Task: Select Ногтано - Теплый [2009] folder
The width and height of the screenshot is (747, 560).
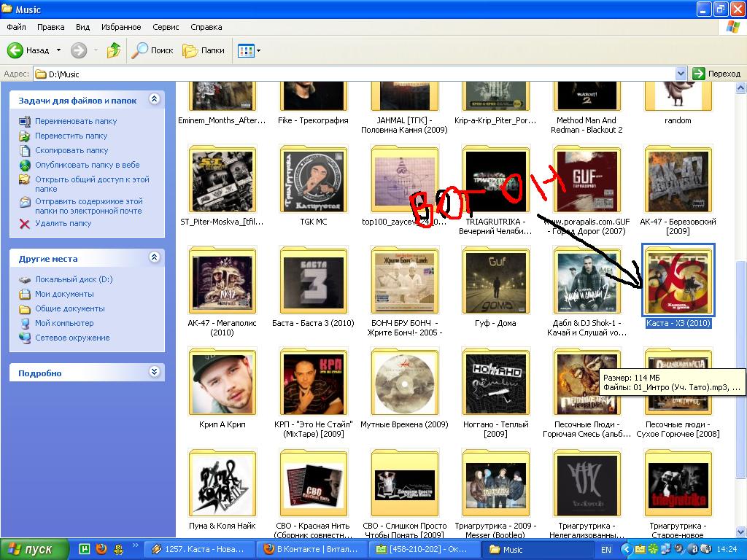Action: pos(496,382)
